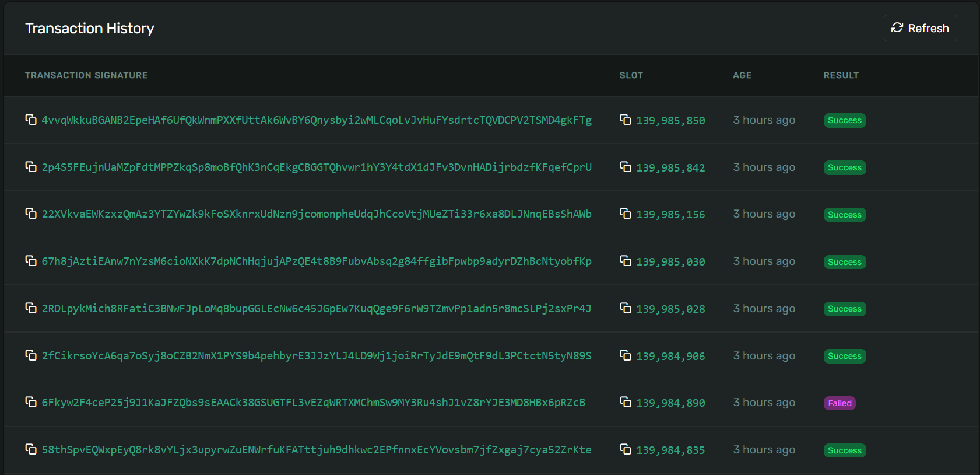Open slot 139,985,842 link
Viewport: 980px width, 475px height.
point(670,168)
